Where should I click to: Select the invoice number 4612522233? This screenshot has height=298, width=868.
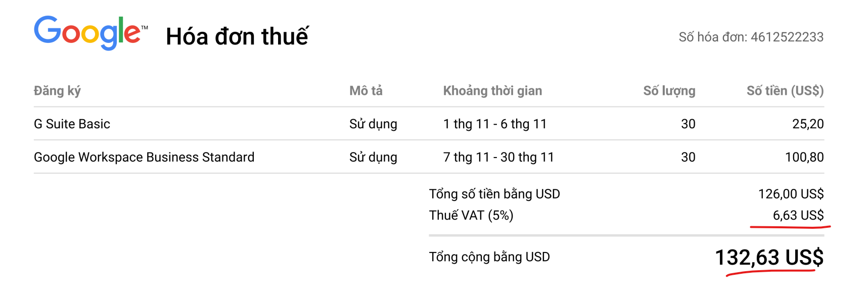pyautogui.click(x=787, y=37)
